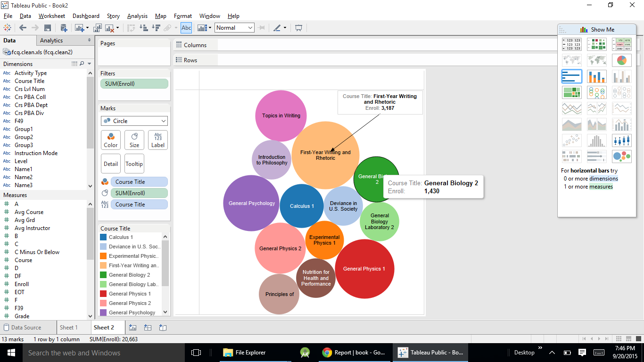644x362 pixels.
Task: Click the Highlight pen toolbar icon
Action: 277,28
